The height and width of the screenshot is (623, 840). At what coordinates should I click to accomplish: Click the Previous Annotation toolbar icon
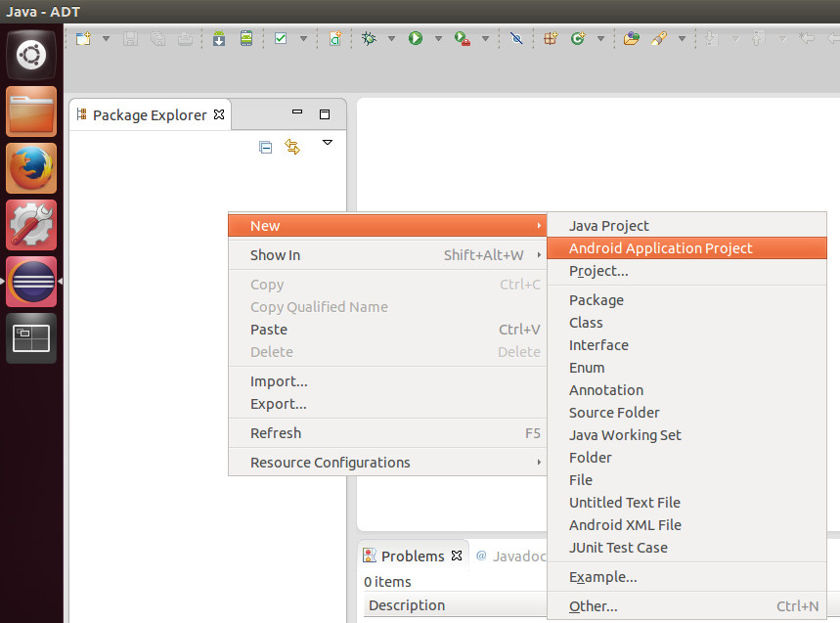(758, 38)
